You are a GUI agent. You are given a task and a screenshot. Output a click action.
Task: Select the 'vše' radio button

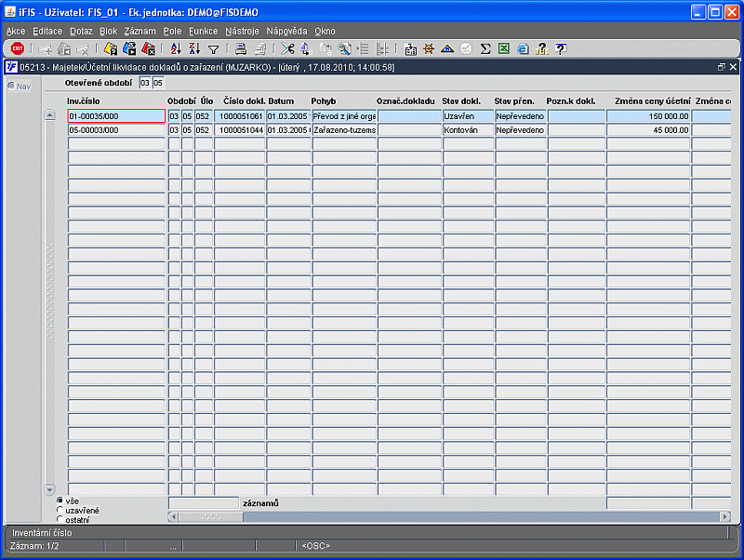(60, 500)
